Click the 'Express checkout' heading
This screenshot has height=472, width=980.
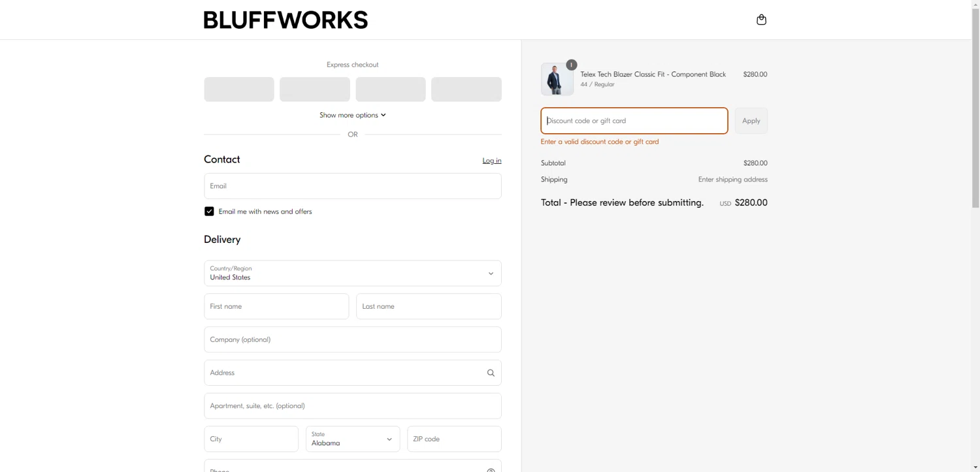click(353, 65)
